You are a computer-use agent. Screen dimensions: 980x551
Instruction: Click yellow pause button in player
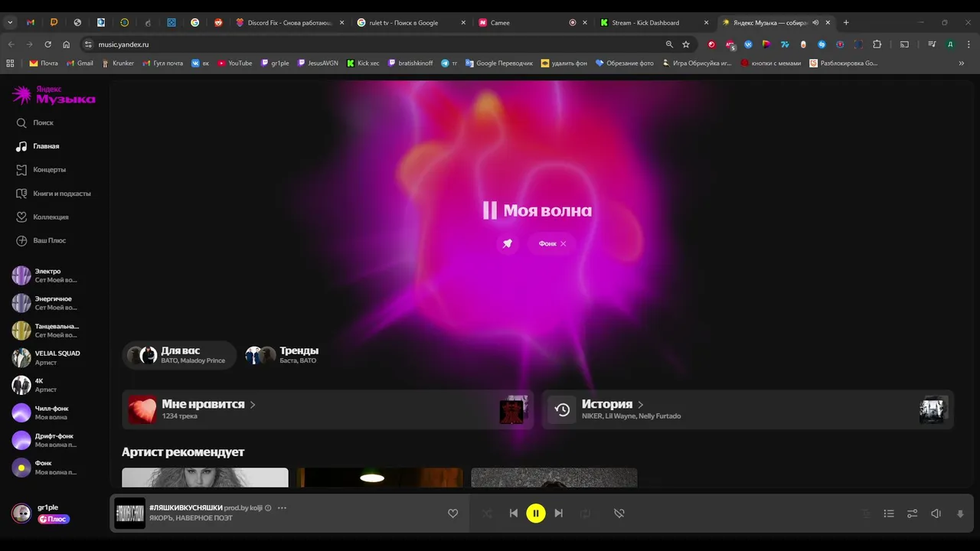pyautogui.click(x=536, y=514)
